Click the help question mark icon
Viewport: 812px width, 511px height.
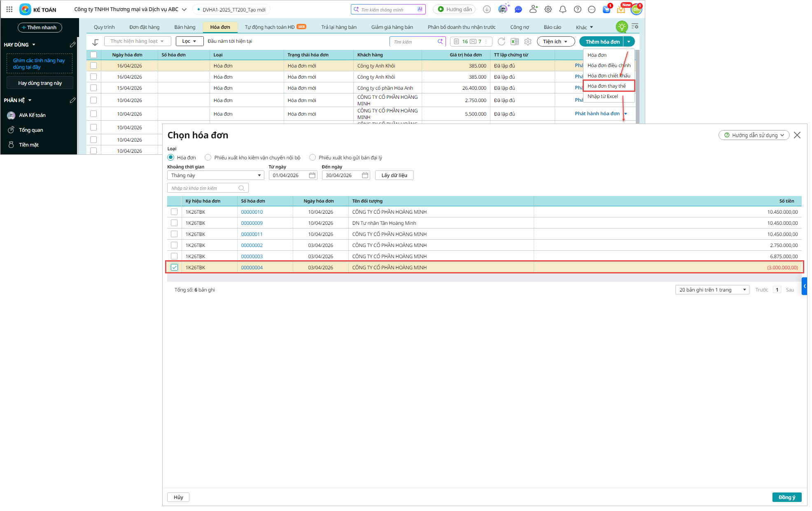(577, 9)
